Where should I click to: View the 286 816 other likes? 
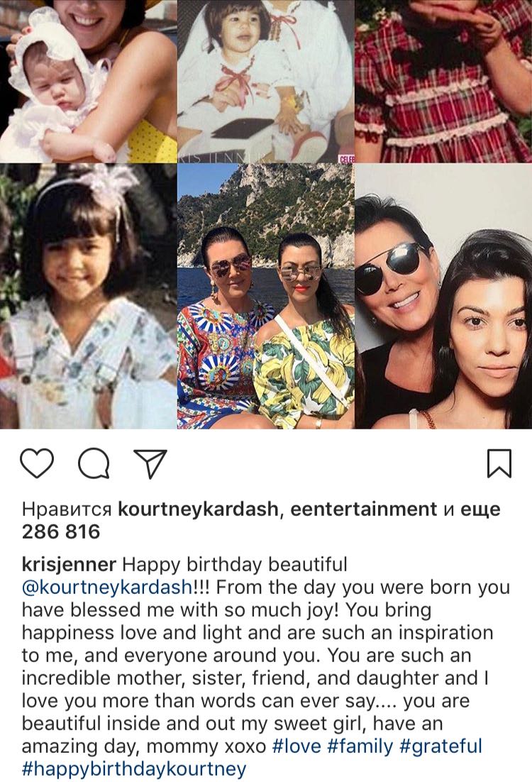pos(61,532)
